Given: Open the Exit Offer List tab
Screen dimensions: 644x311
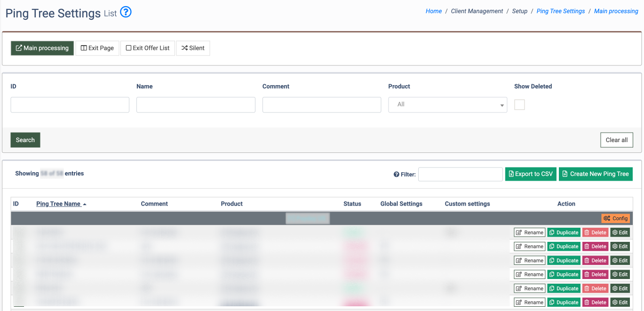Looking at the screenshot, I should point(148,48).
